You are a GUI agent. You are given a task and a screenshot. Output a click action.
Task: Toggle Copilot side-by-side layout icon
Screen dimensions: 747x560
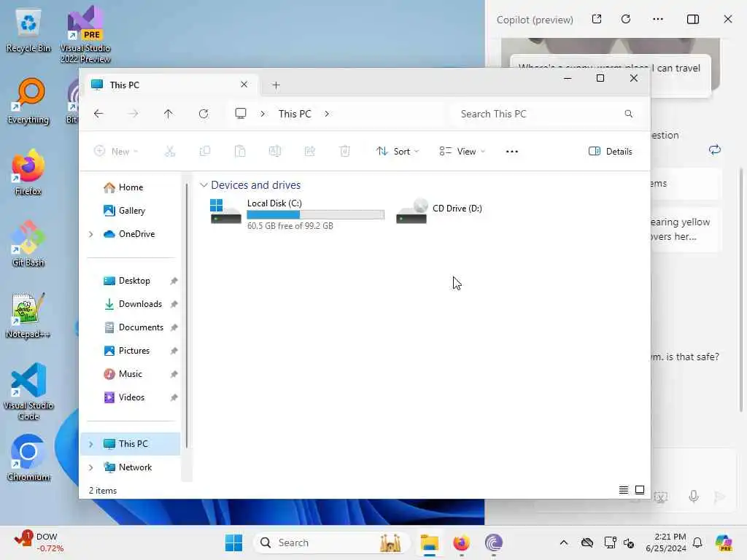(693, 19)
